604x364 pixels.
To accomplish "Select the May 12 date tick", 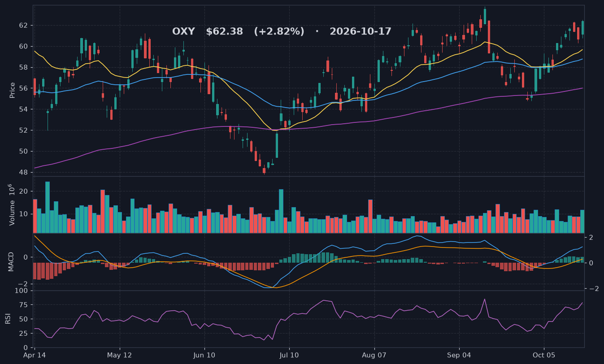I will 120,355.
